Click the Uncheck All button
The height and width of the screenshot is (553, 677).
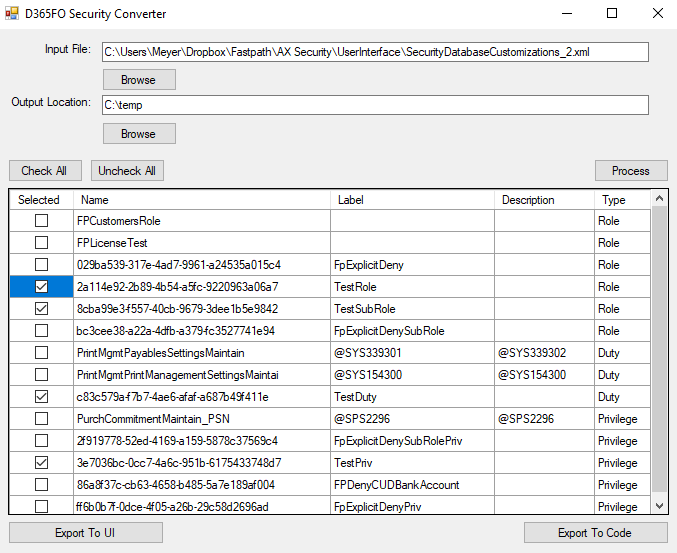point(127,171)
